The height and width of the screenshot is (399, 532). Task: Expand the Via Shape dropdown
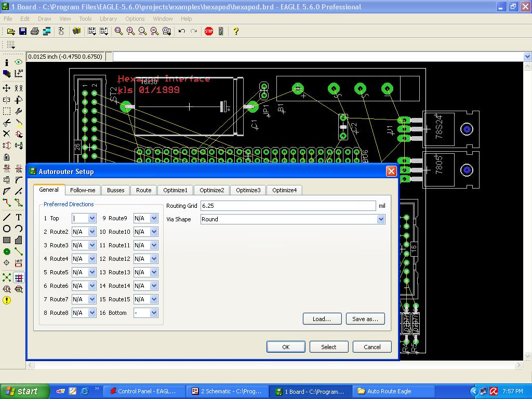[x=381, y=219]
